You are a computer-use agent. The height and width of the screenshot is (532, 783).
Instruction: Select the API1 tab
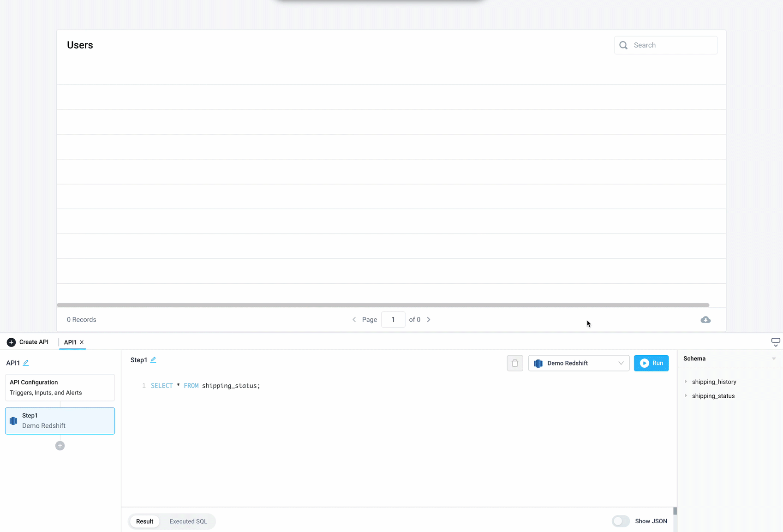point(70,342)
